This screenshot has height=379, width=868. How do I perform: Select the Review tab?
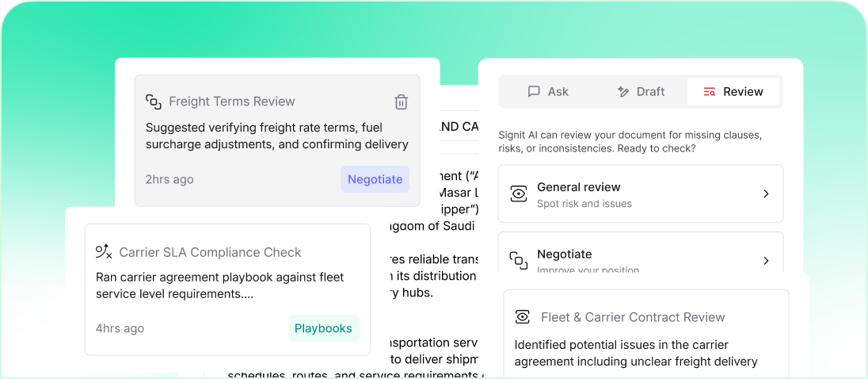coord(733,92)
